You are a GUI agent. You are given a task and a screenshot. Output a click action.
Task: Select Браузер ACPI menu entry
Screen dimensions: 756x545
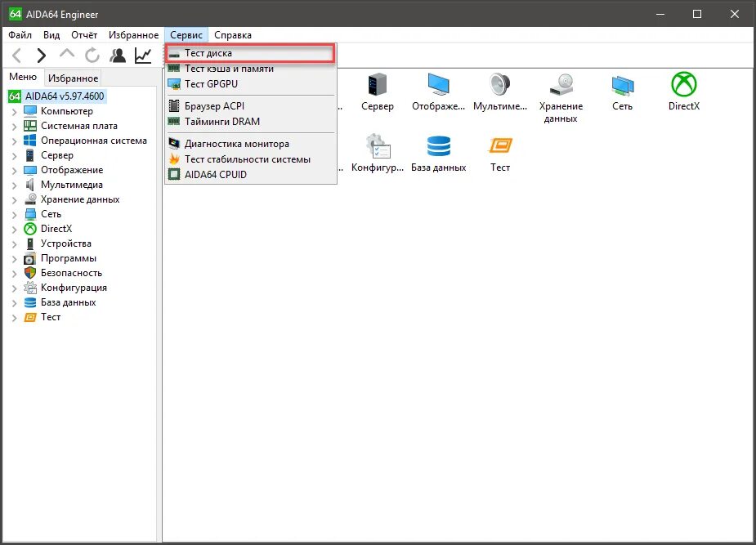click(x=250, y=106)
